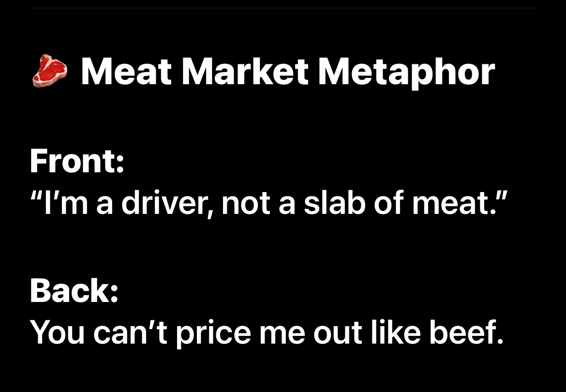The image size is (566, 392).
Task: Click the word beef in the back text
Action: click(466, 332)
